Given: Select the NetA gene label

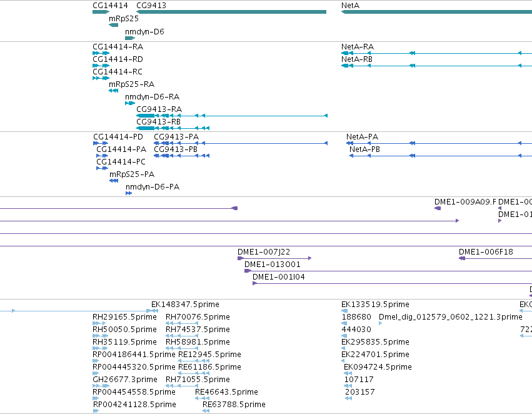Looking at the screenshot, I should click(350, 6).
